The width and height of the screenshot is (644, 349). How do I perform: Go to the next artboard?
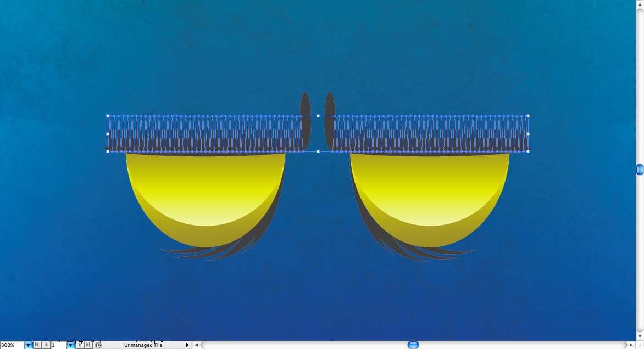click(80, 345)
